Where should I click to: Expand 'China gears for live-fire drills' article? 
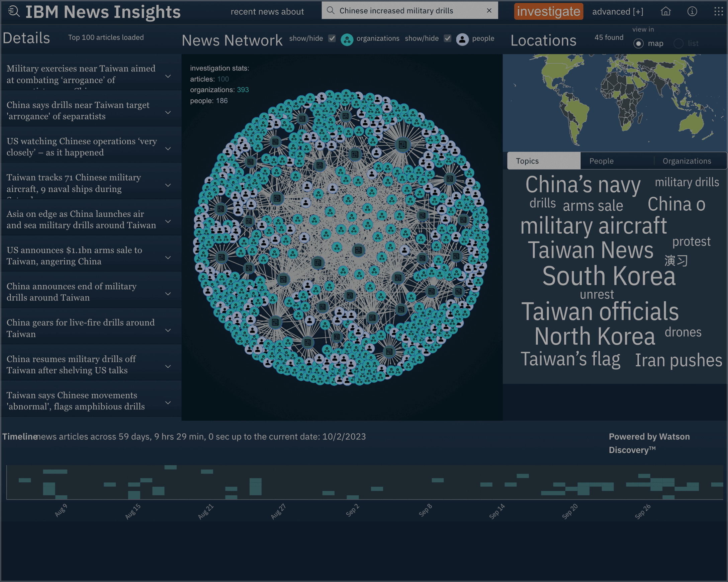pos(168,330)
